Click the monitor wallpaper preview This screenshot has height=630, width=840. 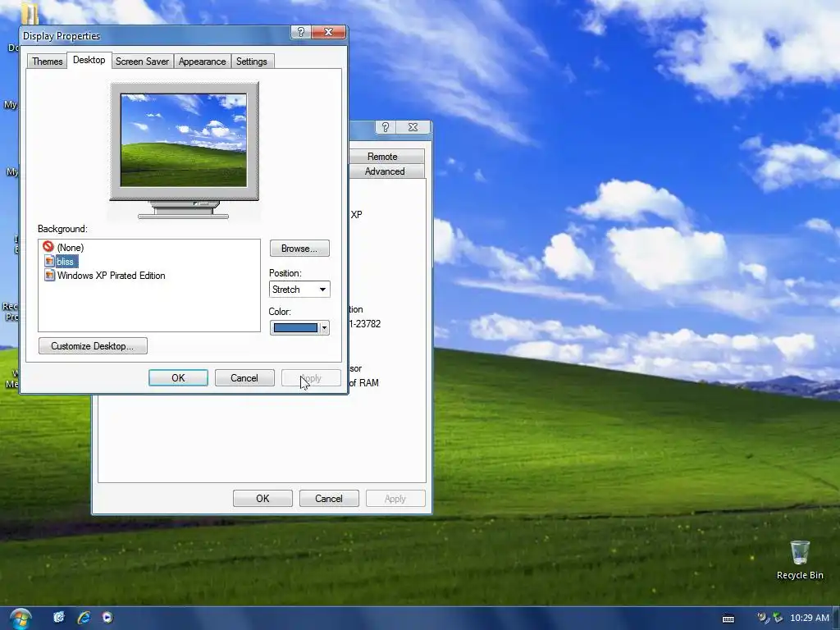point(184,140)
